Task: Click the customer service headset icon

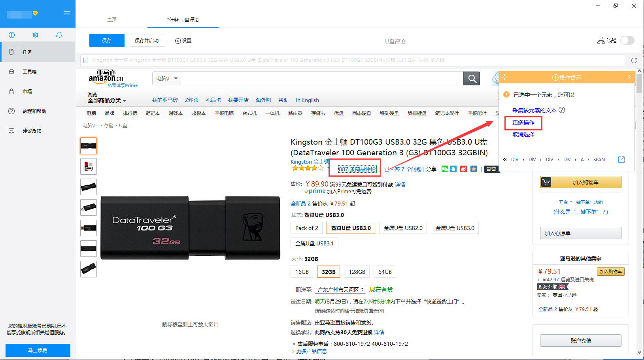Action: (59, 35)
